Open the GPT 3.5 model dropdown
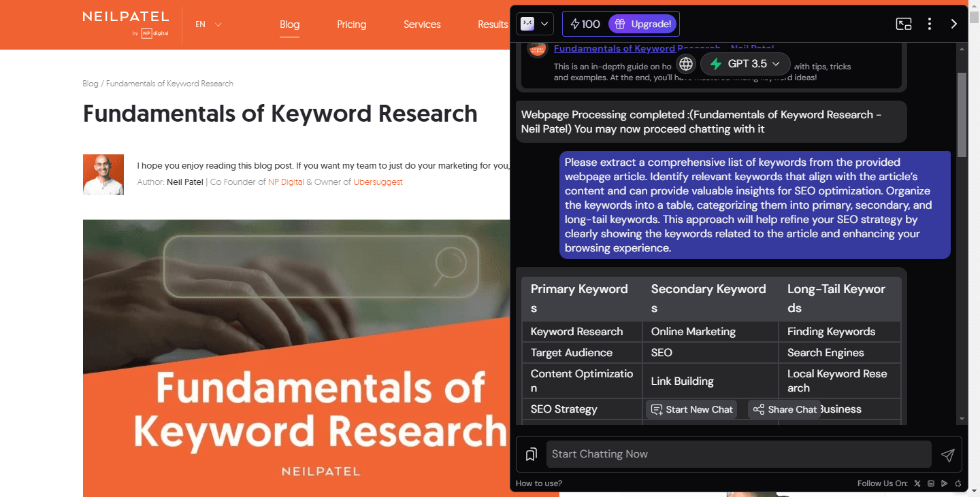Image resolution: width=980 pixels, height=497 pixels. click(745, 64)
